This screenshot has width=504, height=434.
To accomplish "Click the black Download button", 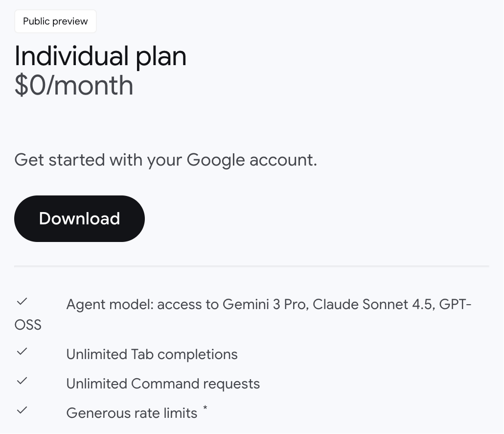I will tap(79, 219).
